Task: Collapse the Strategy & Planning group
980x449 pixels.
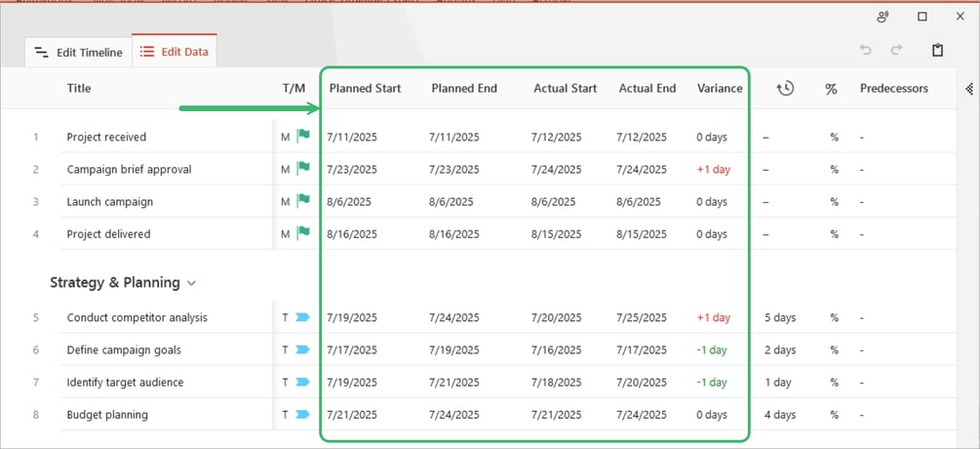Action: pyautogui.click(x=192, y=283)
